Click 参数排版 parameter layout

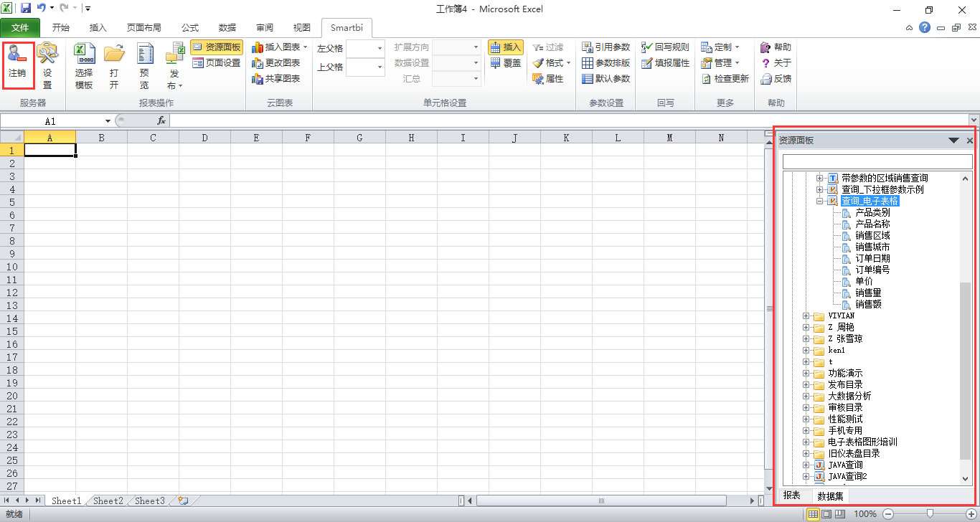(606, 63)
